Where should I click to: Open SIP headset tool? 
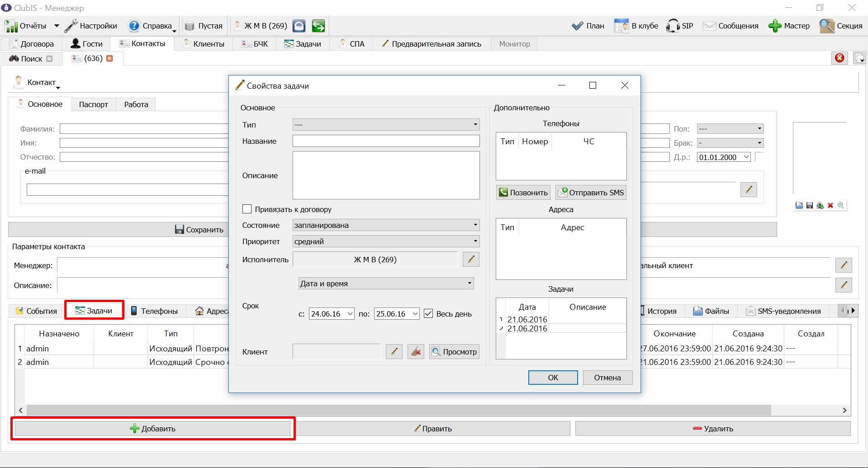tap(673, 26)
